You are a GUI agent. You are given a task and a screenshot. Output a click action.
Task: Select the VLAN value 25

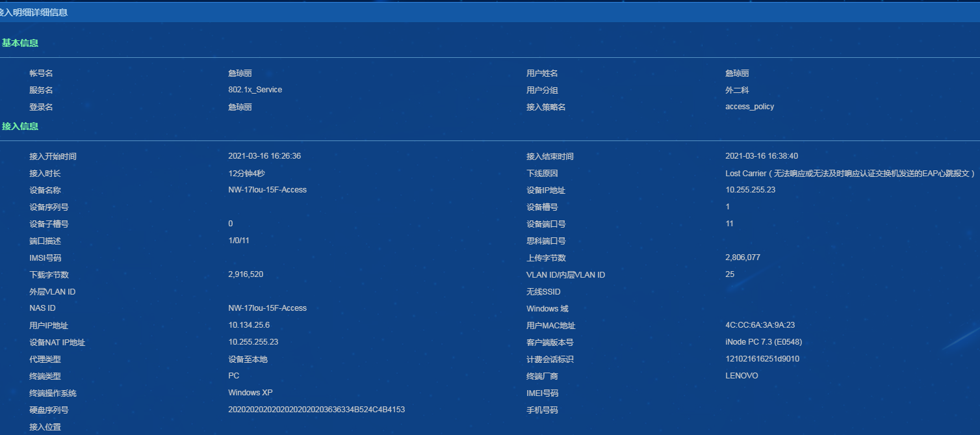730,274
